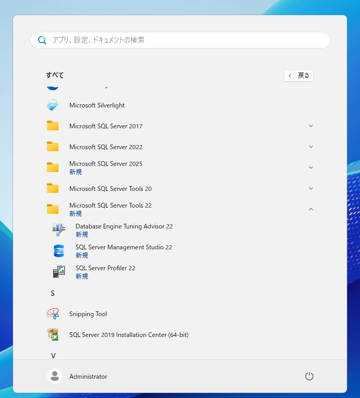Expand the Microsoft SQL Server 2022 chevron

[x=311, y=147]
